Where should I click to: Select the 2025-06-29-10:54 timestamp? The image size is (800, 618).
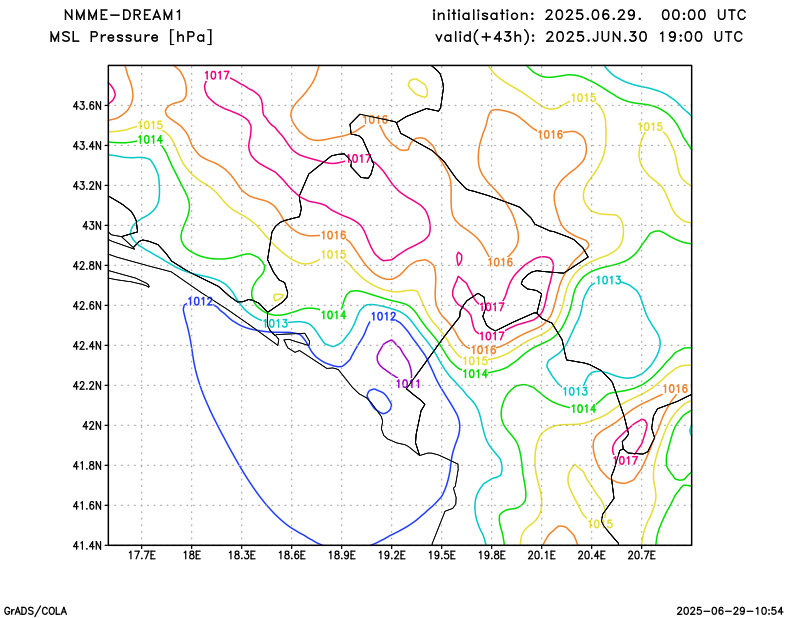click(x=730, y=611)
